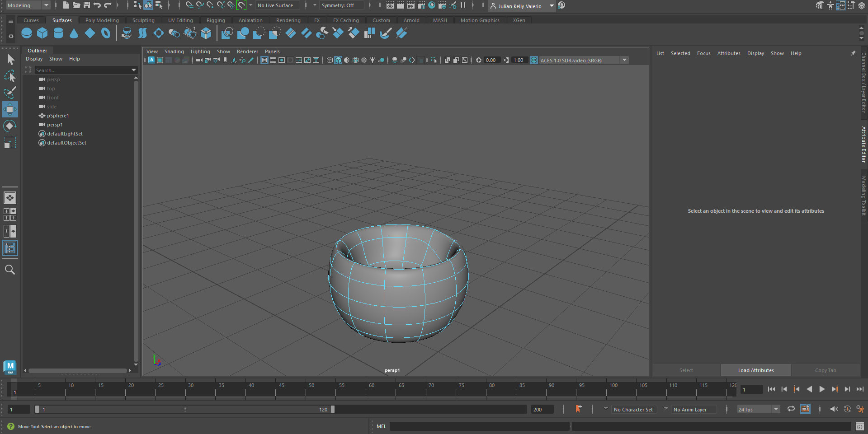Click the Attribute Editor Focus menu
The height and width of the screenshot is (434, 868).
click(x=703, y=53)
